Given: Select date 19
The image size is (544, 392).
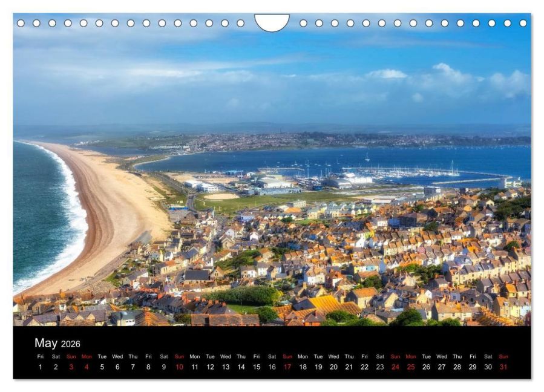Looking at the screenshot, I should (x=318, y=367).
